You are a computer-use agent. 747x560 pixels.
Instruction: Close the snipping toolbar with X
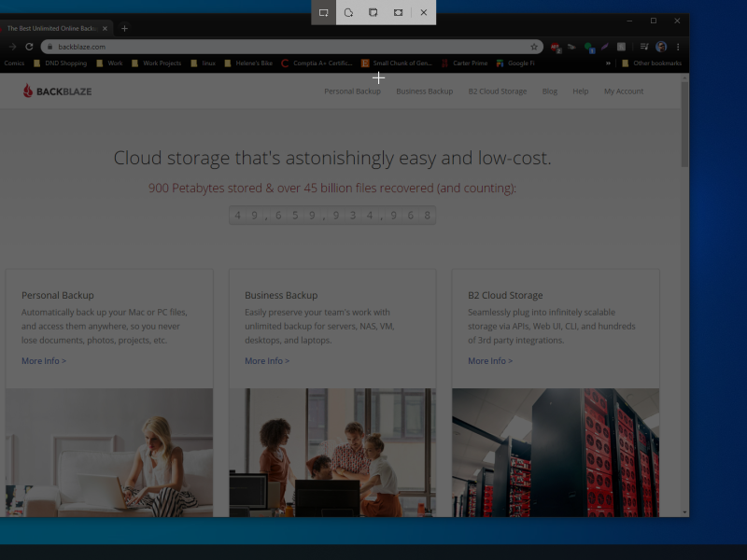click(424, 12)
